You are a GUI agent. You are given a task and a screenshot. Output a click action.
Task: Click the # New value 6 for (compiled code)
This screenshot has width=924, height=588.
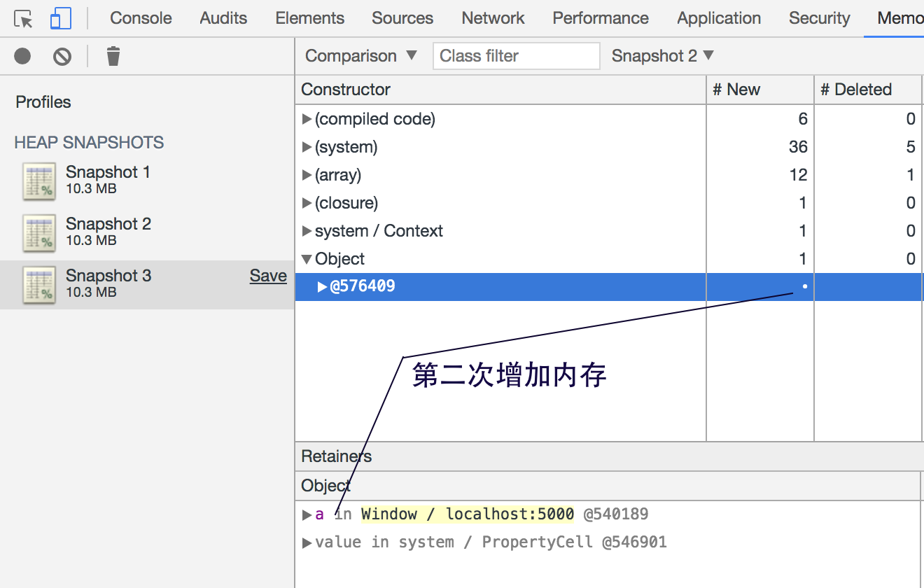click(x=803, y=119)
